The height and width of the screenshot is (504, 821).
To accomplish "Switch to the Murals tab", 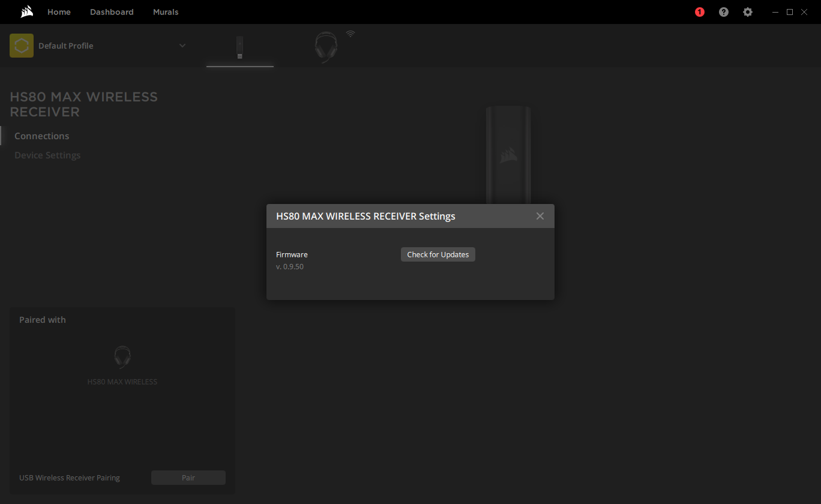I will point(166,12).
